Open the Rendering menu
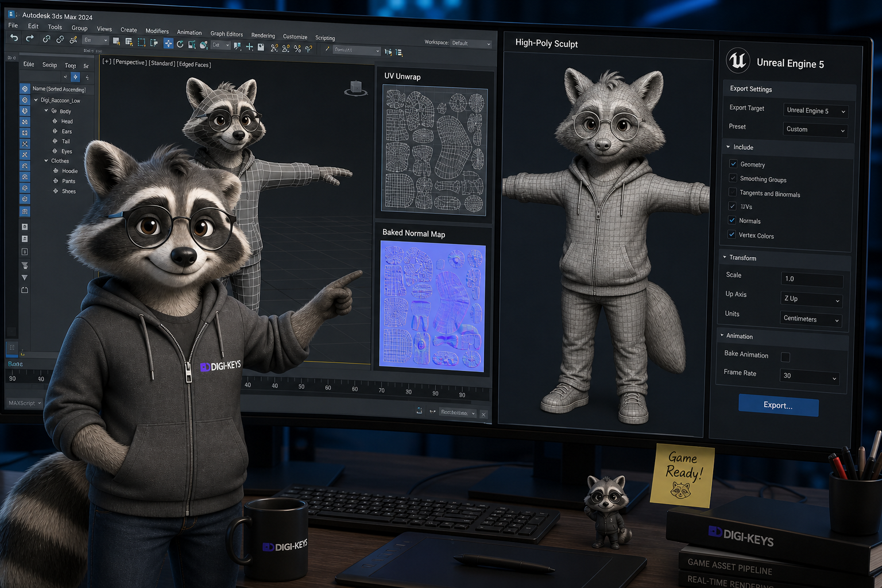The image size is (882, 588). pyautogui.click(x=263, y=36)
